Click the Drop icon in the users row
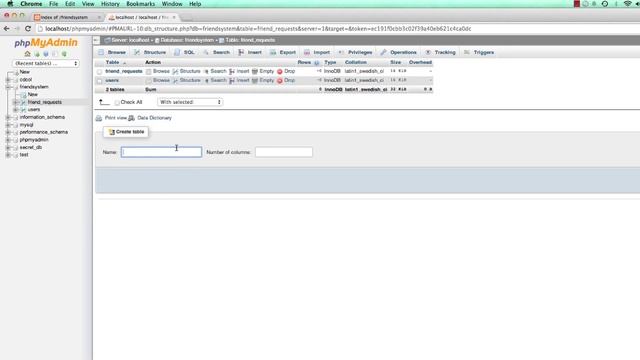Viewport: 640px width, 360px height. tap(280, 81)
